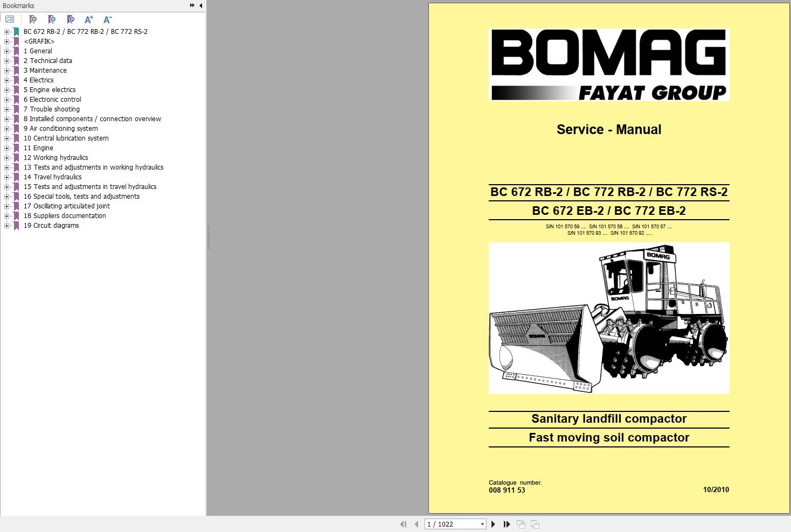Click the bookmark icon beside 4 Electrics
The image size is (791, 532).
(16, 80)
